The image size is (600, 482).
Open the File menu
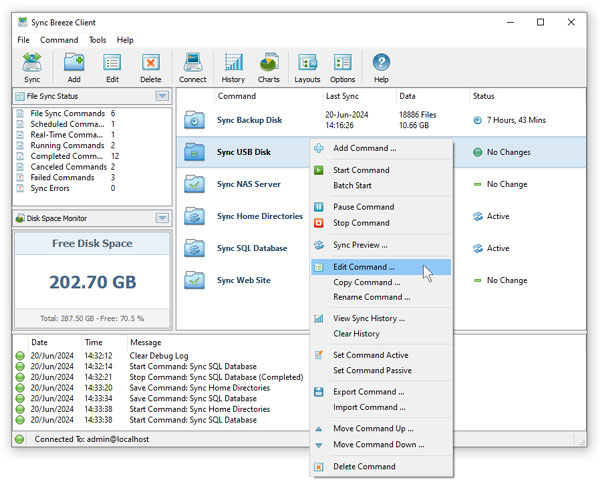23,40
